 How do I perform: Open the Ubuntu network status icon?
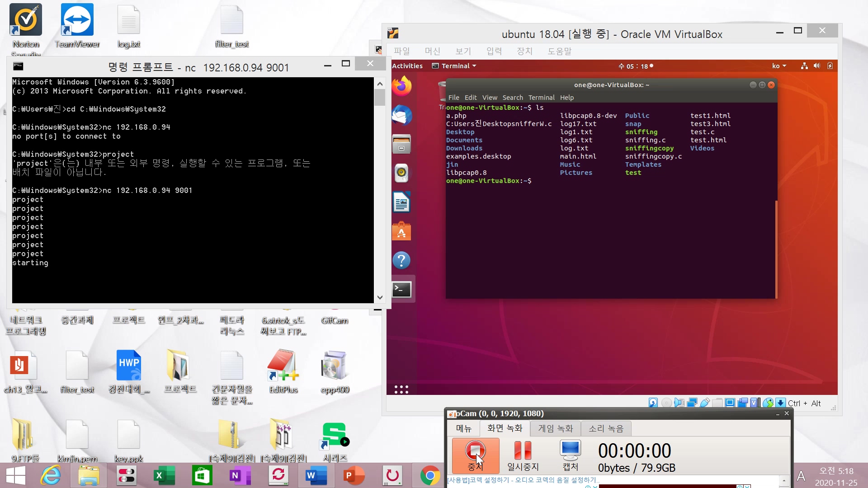[x=804, y=66]
